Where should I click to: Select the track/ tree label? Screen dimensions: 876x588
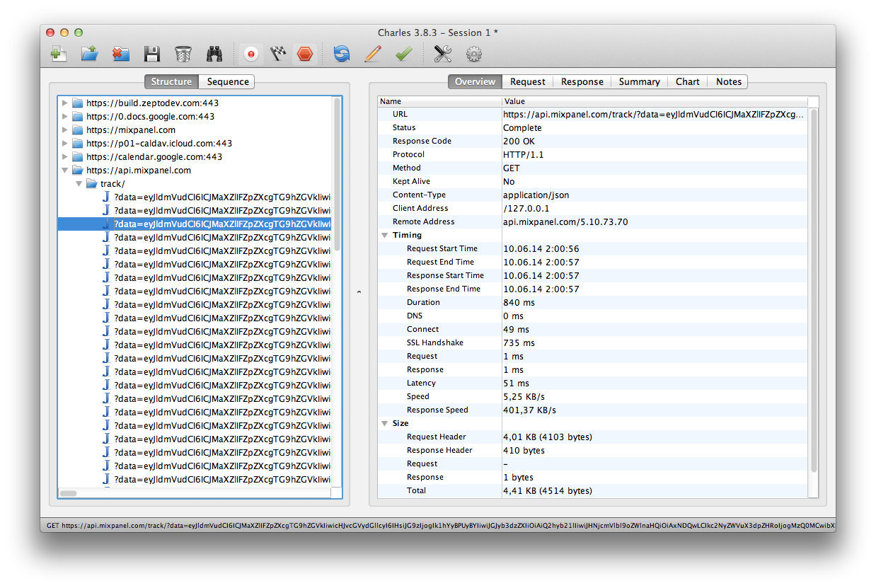[x=113, y=184]
